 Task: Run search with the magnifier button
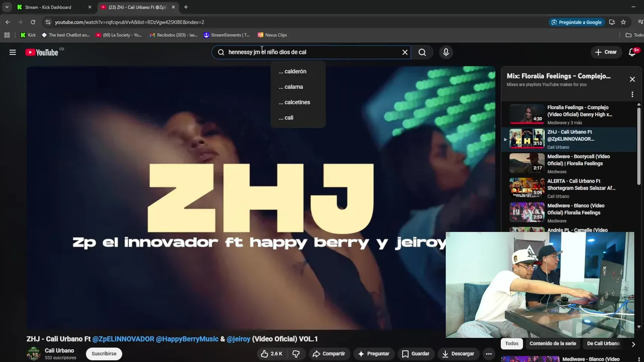point(422,52)
